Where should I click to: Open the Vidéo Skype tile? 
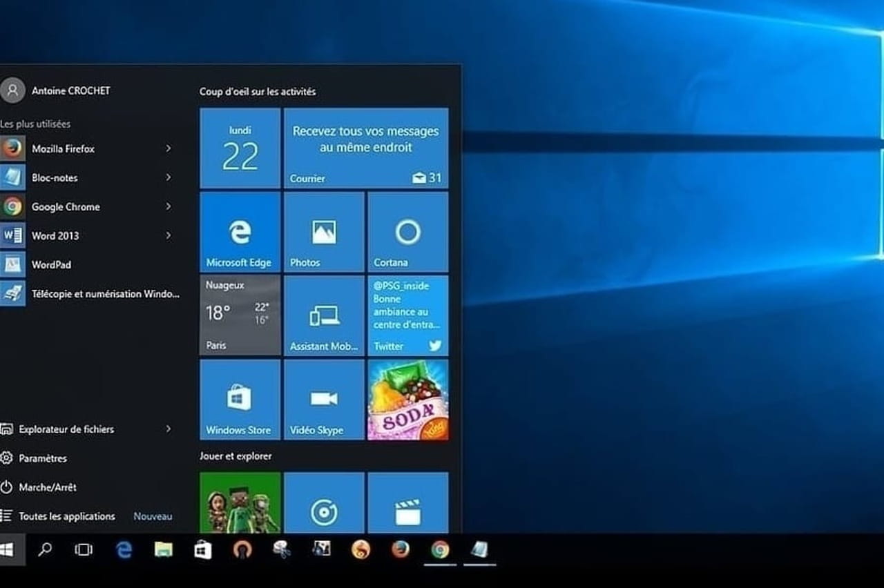(324, 400)
